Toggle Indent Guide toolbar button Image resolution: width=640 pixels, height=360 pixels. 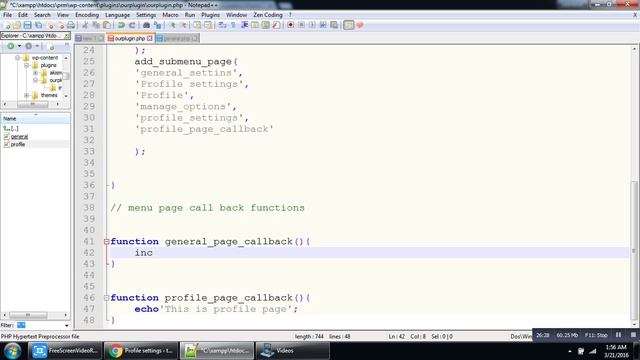pyautogui.click(x=244, y=25)
